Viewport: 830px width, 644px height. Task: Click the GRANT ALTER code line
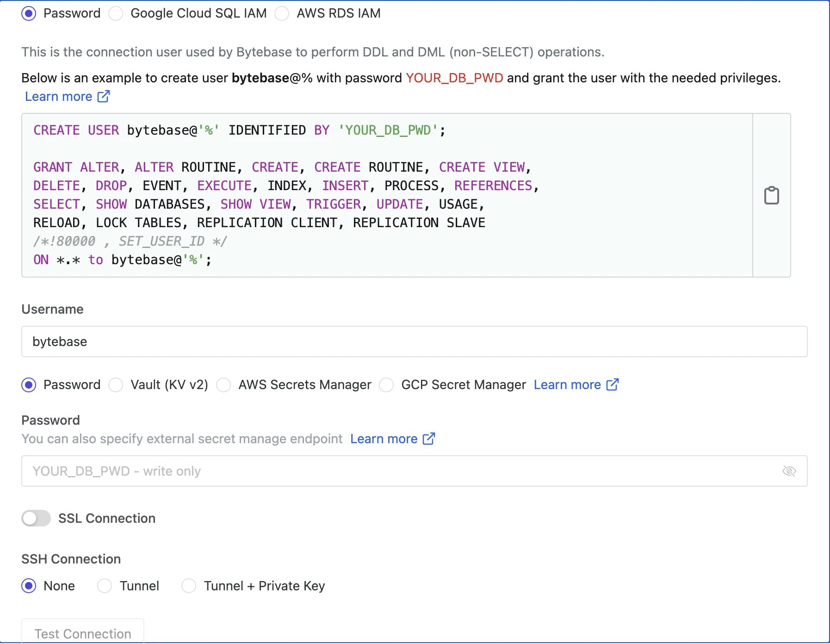pyautogui.click(x=282, y=167)
